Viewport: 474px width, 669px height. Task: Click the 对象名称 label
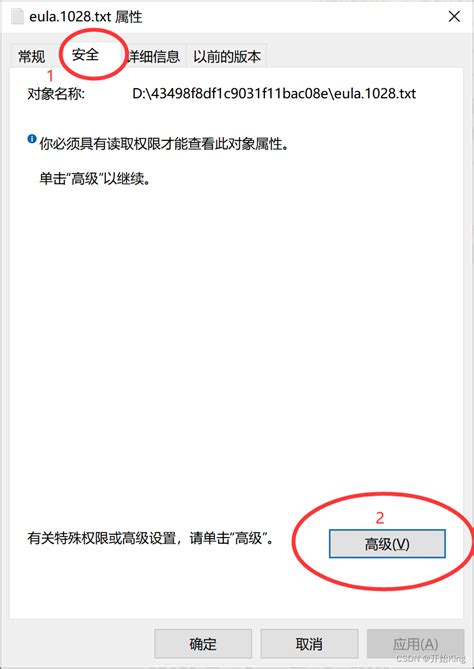[x=56, y=93]
